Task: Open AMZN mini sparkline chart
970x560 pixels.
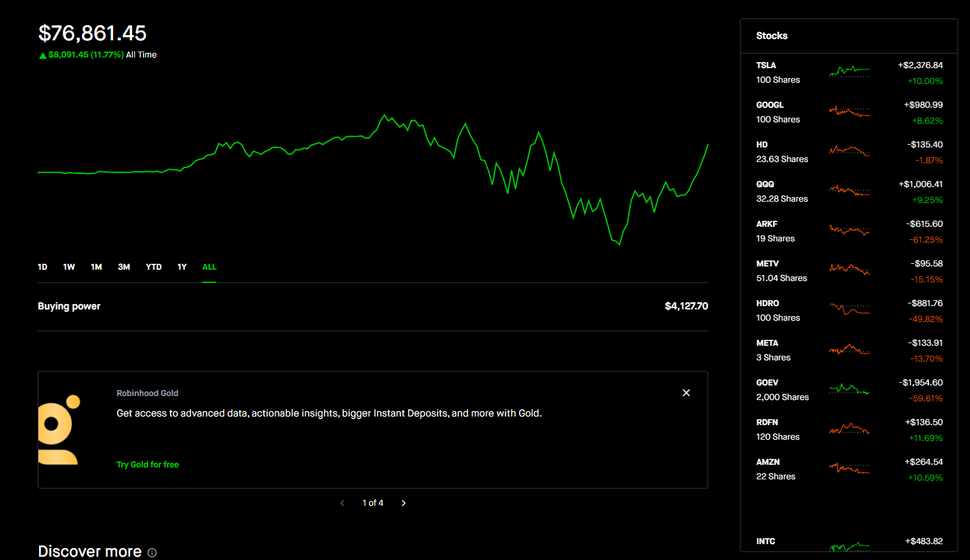Action: (850, 468)
